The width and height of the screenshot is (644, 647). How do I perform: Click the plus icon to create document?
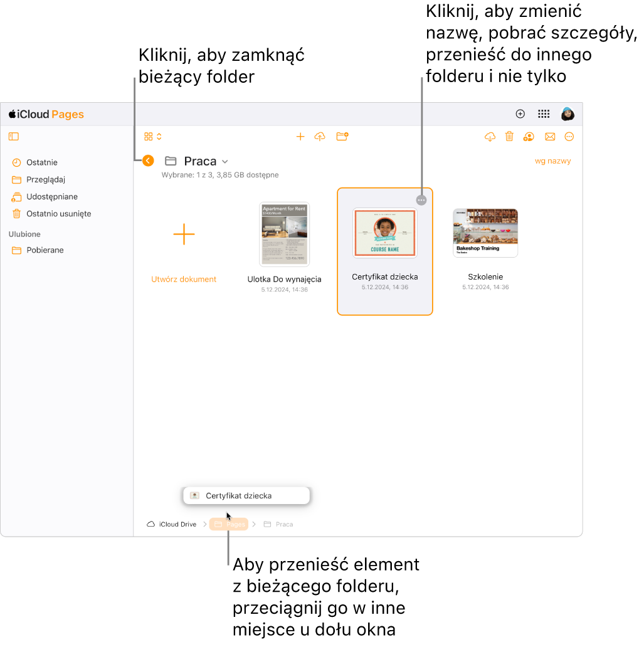(x=300, y=137)
